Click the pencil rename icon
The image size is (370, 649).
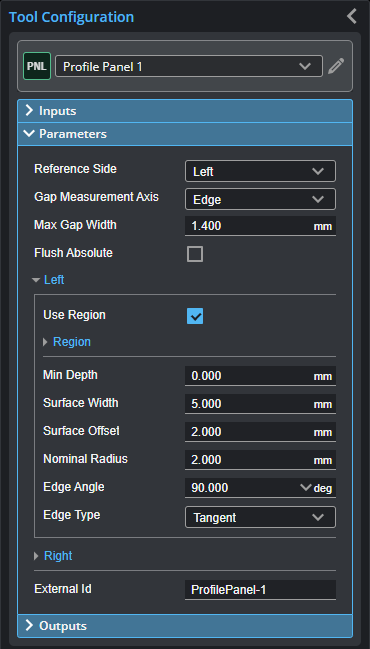click(x=336, y=66)
